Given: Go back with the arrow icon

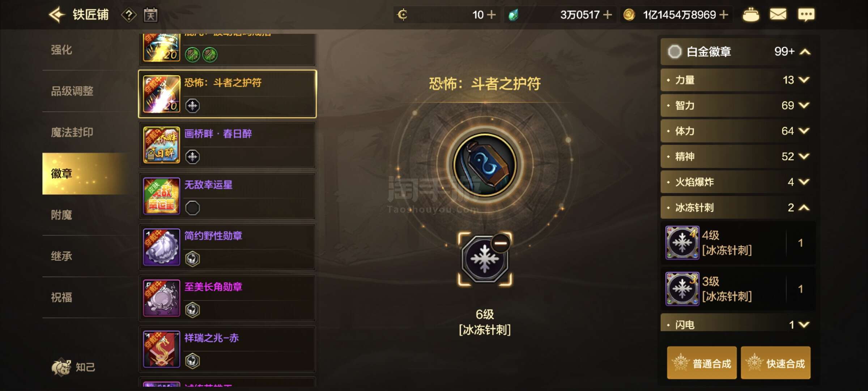Looking at the screenshot, I should coord(57,15).
